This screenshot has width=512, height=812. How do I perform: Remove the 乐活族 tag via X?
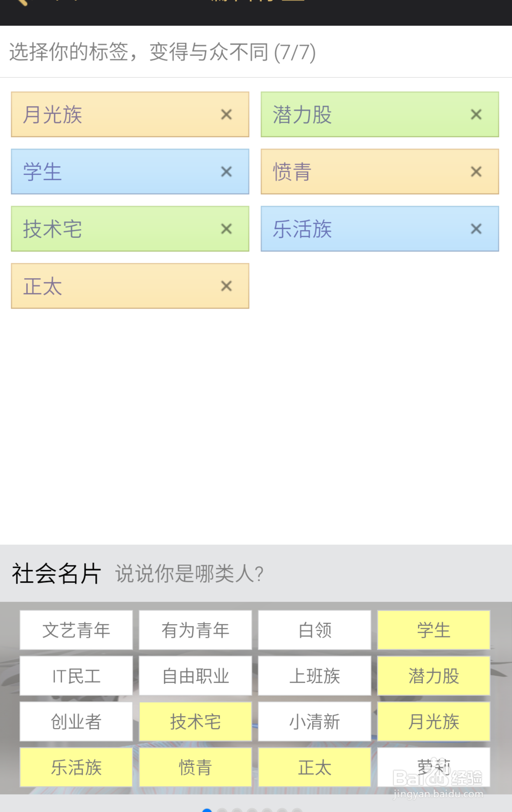point(476,229)
